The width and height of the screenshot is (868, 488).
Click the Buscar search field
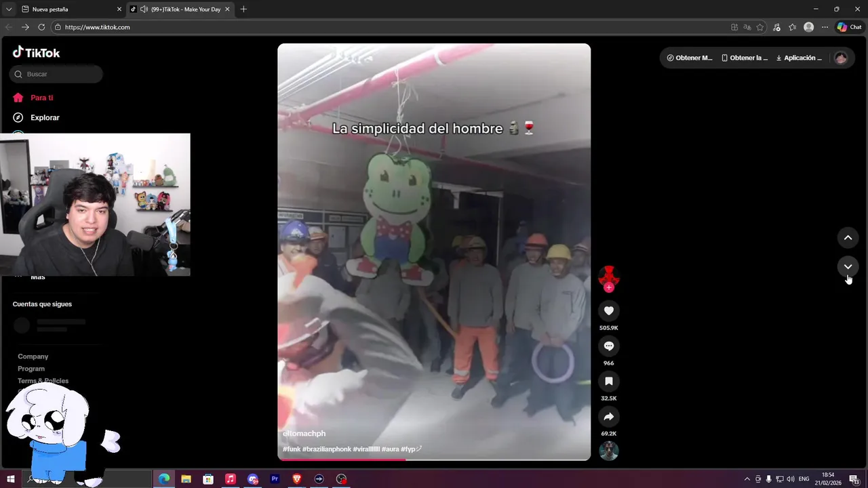pyautogui.click(x=56, y=74)
